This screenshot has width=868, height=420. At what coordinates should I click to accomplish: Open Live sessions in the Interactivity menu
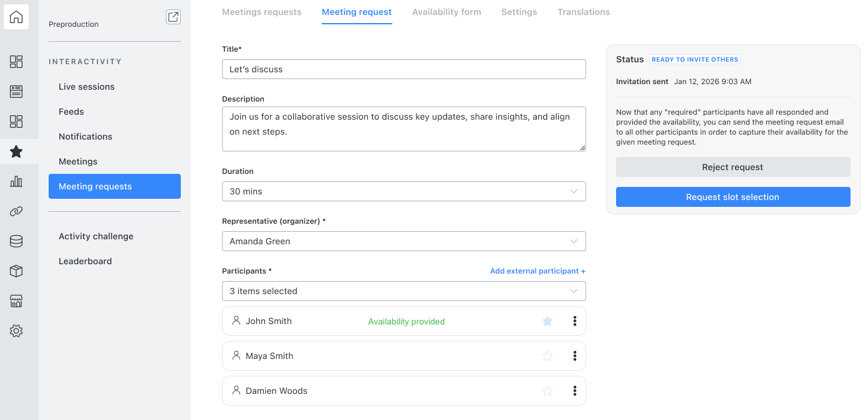(x=115, y=87)
